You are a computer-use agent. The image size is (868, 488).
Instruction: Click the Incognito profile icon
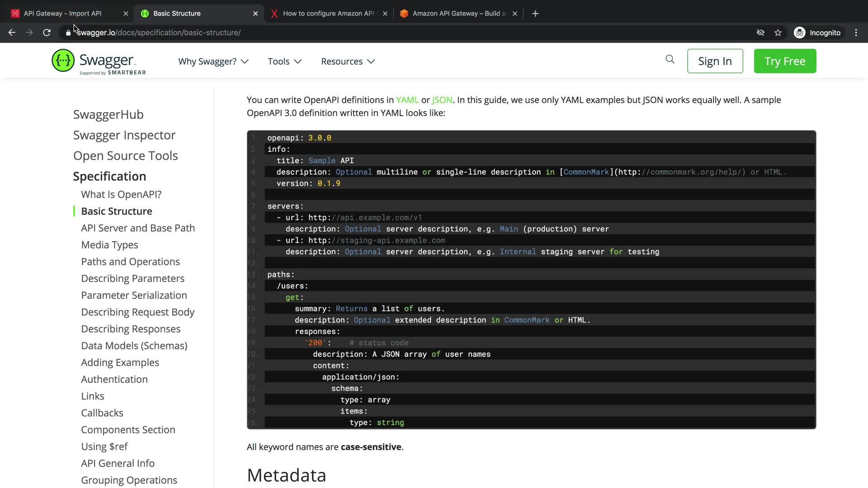click(x=800, y=33)
